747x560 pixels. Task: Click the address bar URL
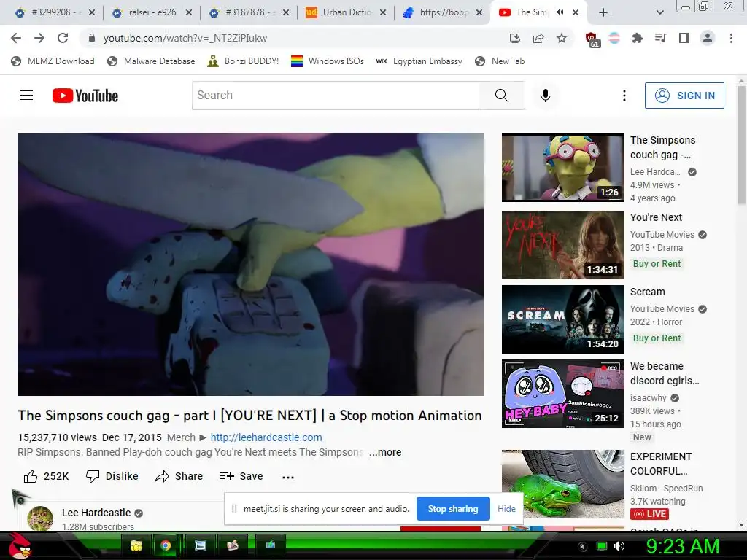point(185,38)
